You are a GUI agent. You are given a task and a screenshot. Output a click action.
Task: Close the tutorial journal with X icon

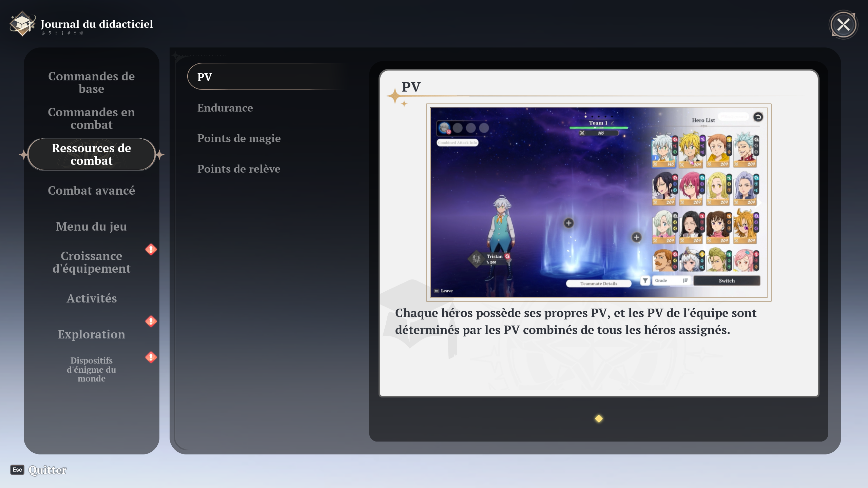pyautogui.click(x=843, y=25)
